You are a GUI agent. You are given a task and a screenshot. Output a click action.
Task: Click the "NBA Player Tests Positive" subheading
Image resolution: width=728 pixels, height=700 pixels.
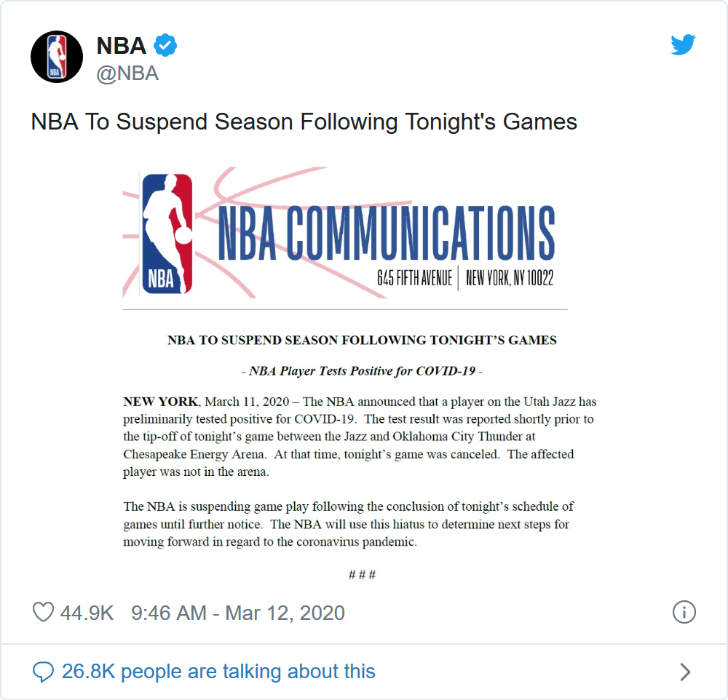[362, 371]
